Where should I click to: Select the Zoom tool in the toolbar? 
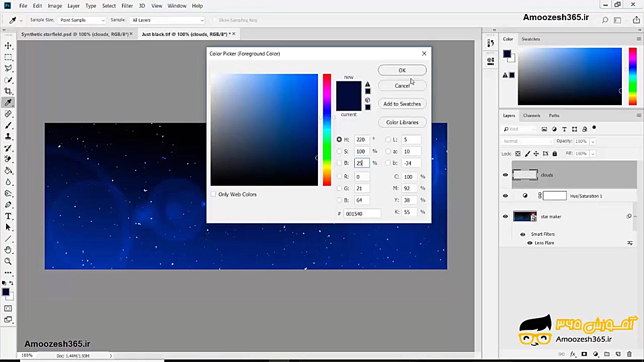[8, 261]
